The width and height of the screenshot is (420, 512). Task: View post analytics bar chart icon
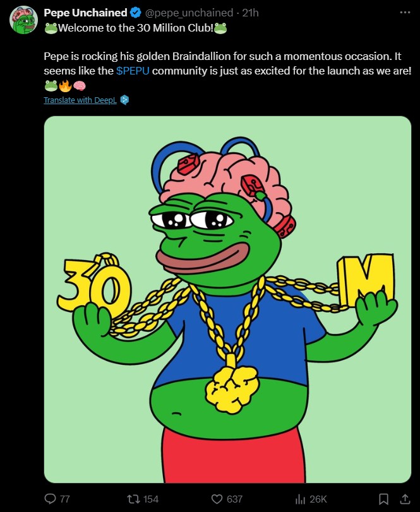(300, 499)
